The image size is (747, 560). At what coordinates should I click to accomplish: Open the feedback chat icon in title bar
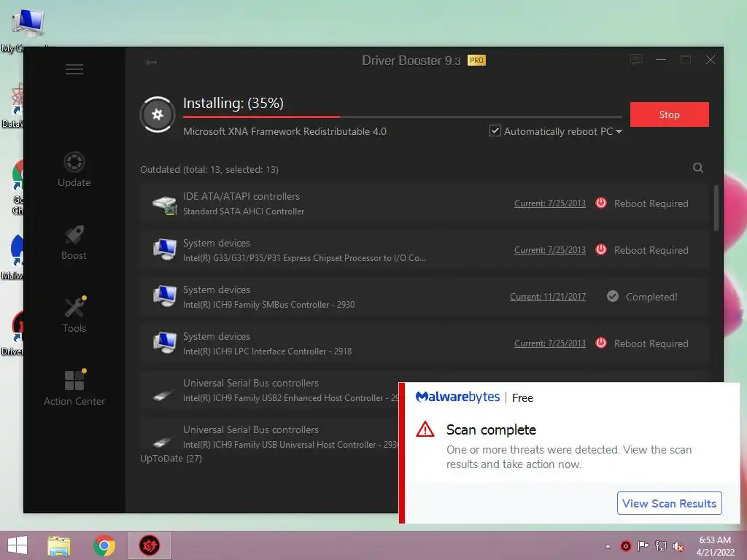click(x=636, y=59)
